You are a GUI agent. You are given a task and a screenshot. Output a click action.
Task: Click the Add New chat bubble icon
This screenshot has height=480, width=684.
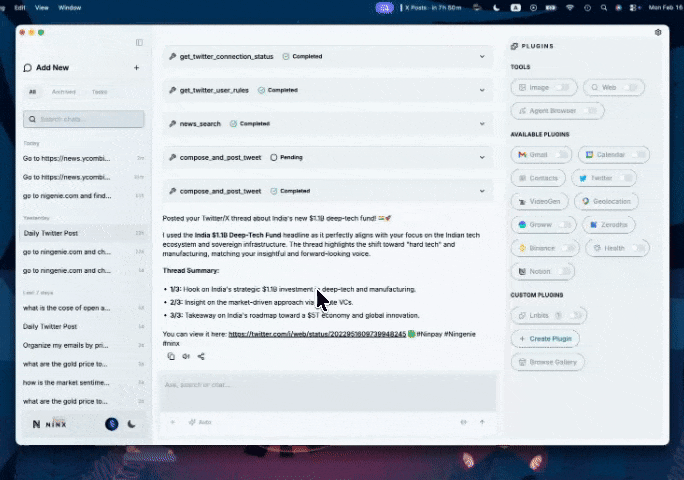click(27, 68)
